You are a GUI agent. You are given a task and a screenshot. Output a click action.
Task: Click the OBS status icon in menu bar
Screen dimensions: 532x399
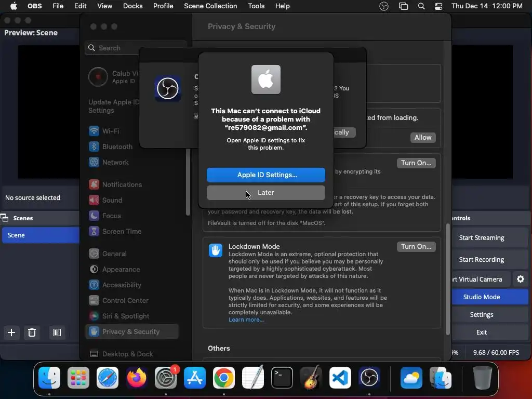[384, 6]
